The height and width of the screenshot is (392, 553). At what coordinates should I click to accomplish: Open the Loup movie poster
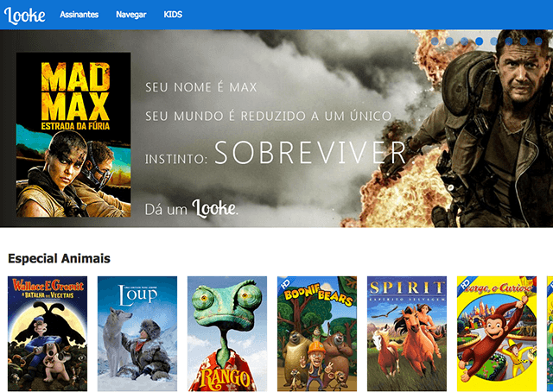137,333
